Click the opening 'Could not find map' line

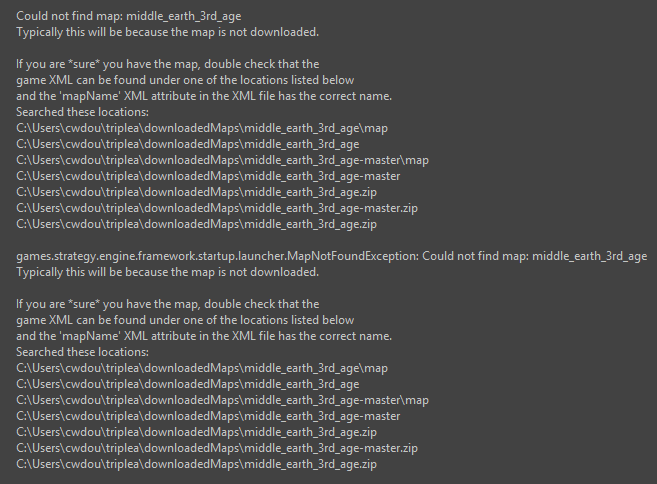pyautogui.click(x=132, y=16)
